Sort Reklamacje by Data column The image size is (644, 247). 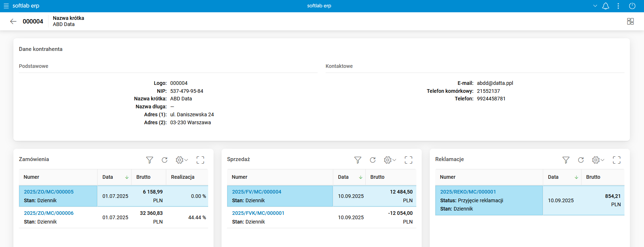[x=562, y=177]
